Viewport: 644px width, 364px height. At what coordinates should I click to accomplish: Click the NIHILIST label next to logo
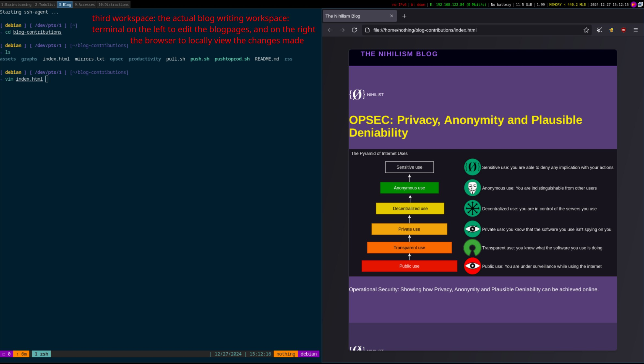tap(375, 95)
